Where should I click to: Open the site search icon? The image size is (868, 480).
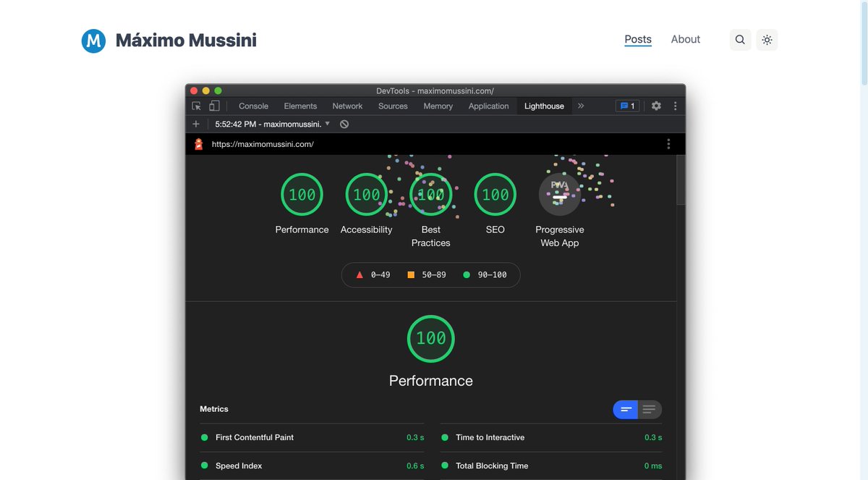[x=740, y=40]
